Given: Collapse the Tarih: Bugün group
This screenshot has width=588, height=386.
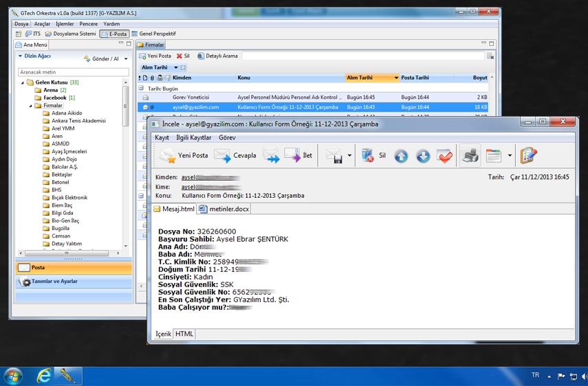Looking at the screenshot, I should click(142, 89).
